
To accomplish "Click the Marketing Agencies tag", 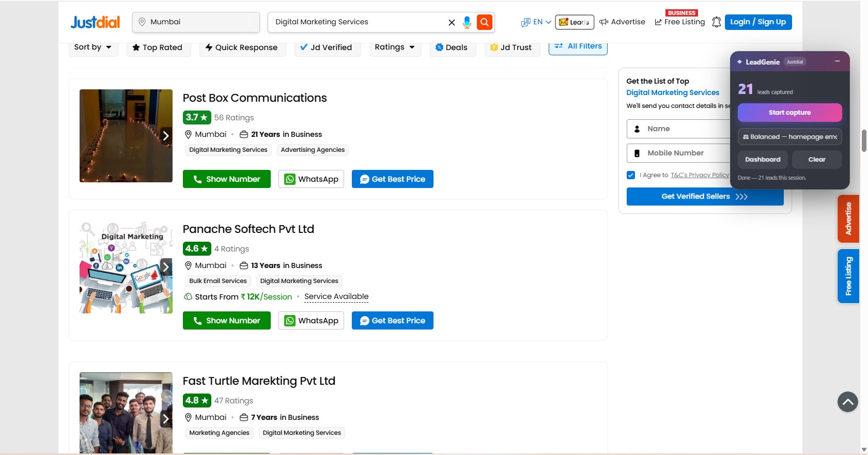I will tap(219, 433).
